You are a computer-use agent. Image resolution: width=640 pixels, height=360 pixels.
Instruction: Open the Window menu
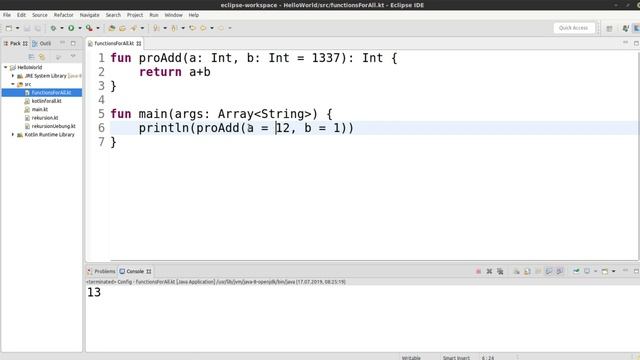[x=173, y=15]
